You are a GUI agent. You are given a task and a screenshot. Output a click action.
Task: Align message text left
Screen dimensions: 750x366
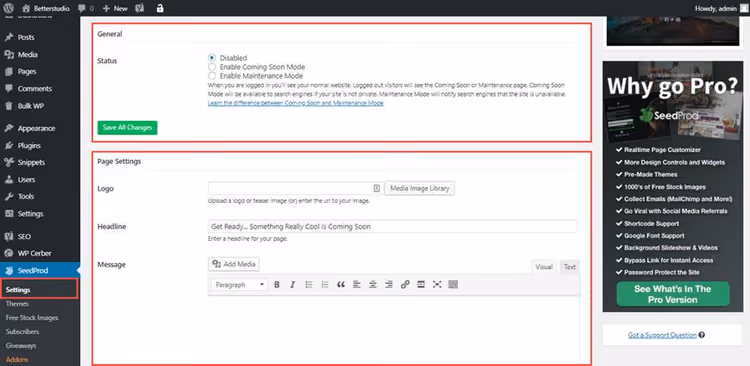(357, 285)
